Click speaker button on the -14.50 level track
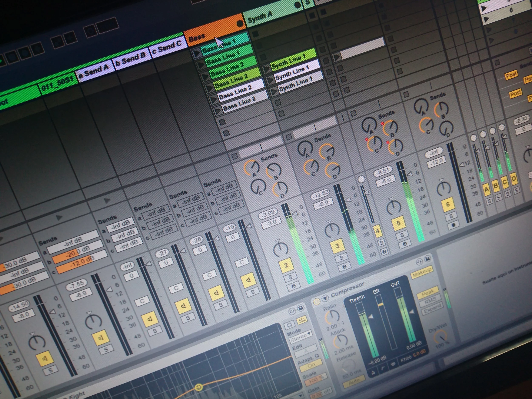This screenshot has height=399, width=532. [45, 359]
